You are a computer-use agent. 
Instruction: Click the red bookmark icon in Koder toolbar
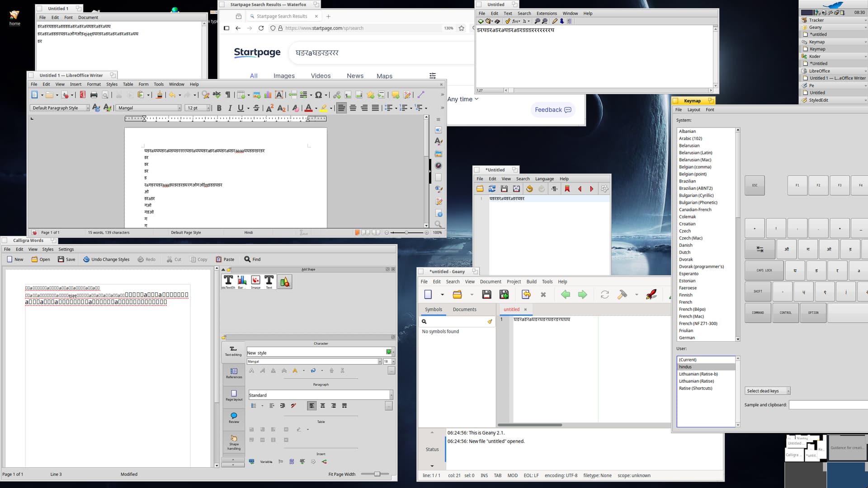tap(567, 189)
